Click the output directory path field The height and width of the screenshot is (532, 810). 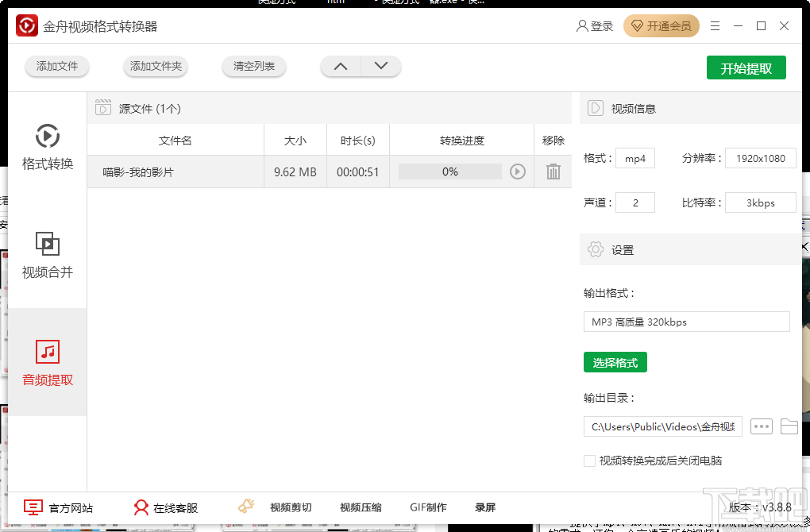pyautogui.click(x=663, y=426)
